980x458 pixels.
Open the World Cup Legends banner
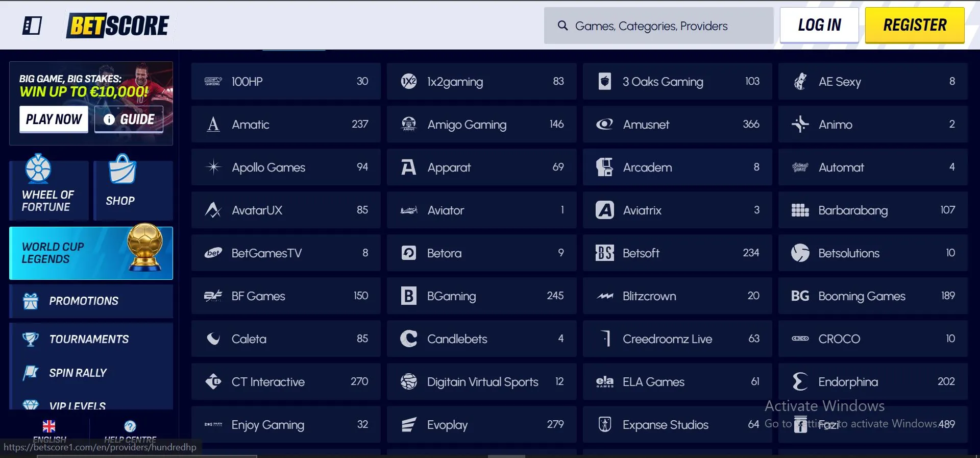tap(91, 253)
